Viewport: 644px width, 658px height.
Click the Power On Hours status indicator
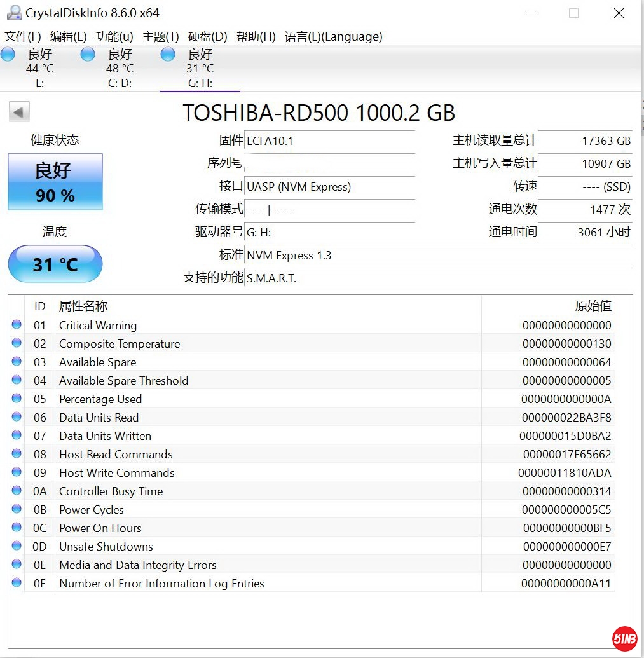[x=17, y=528]
